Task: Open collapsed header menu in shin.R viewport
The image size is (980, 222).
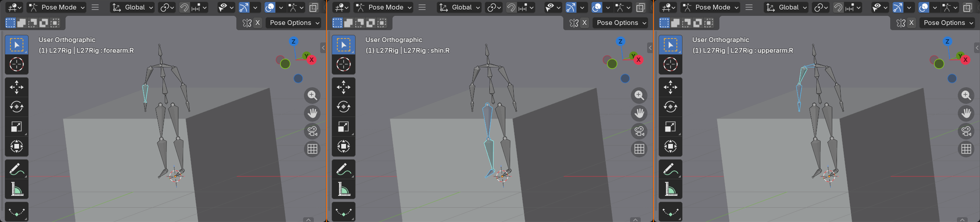Action: 422,7
